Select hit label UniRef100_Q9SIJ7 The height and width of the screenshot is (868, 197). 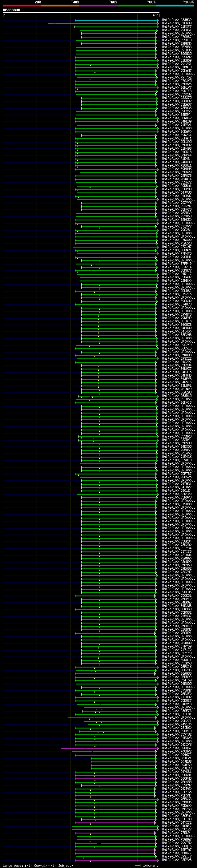[177, 857]
